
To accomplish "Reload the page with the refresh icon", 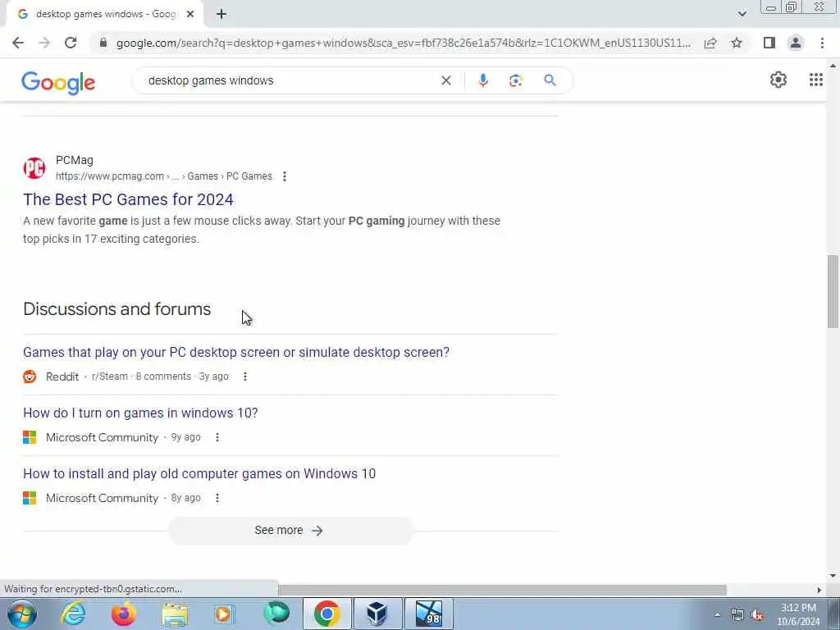I will point(71,43).
